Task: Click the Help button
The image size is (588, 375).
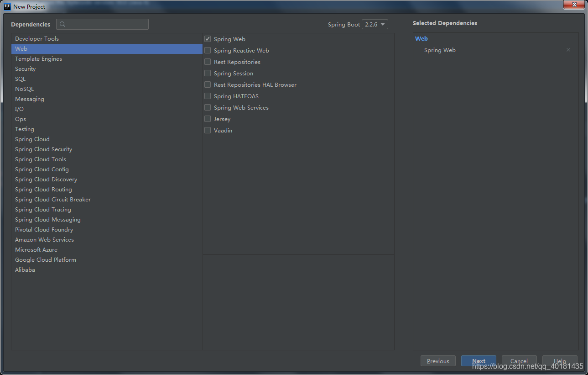Action: tap(560, 361)
